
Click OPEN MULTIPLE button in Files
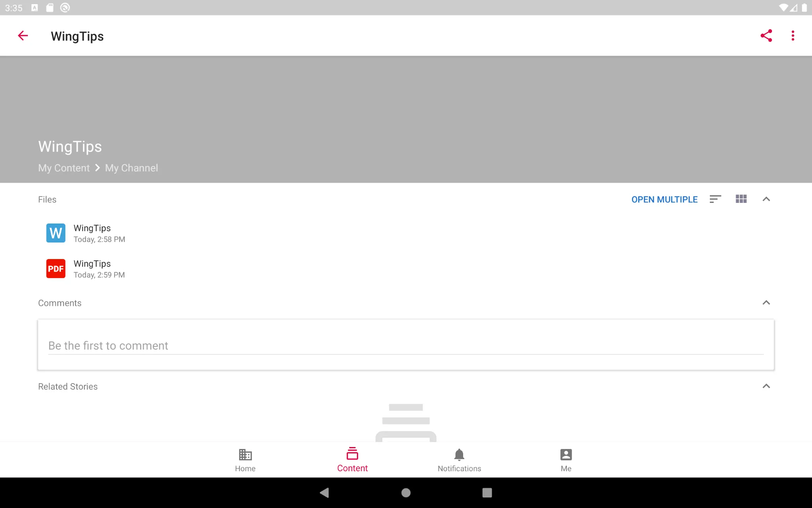click(x=664, y=199)
